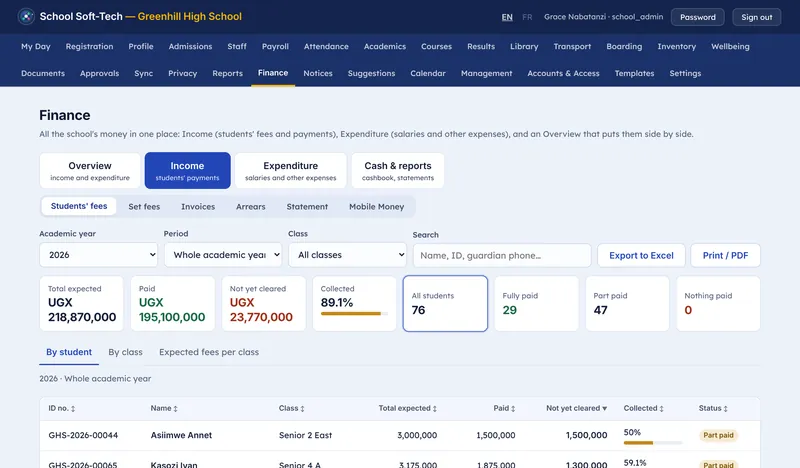Switch to By class view
Image resolution: width=800 pixels, height=468 pixels.
coord(125,352)
